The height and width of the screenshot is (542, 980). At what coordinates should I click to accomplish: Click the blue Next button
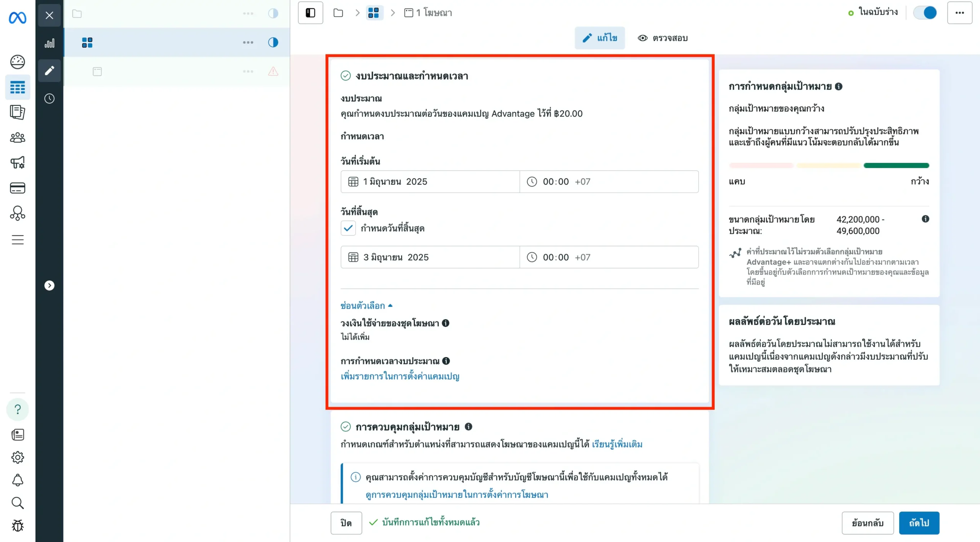(919, 523)
